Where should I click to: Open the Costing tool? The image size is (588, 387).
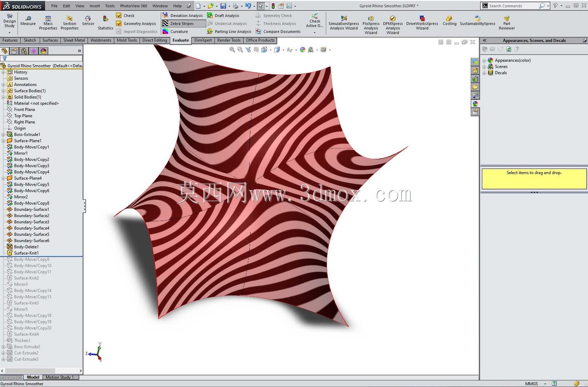[x=449, y=20]
